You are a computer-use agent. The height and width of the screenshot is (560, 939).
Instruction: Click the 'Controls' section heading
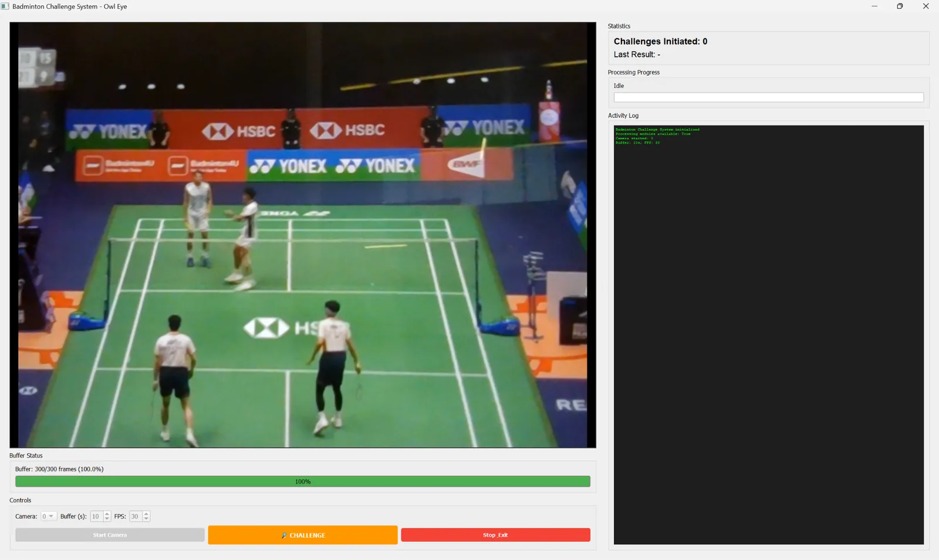(x=21, y=500)
